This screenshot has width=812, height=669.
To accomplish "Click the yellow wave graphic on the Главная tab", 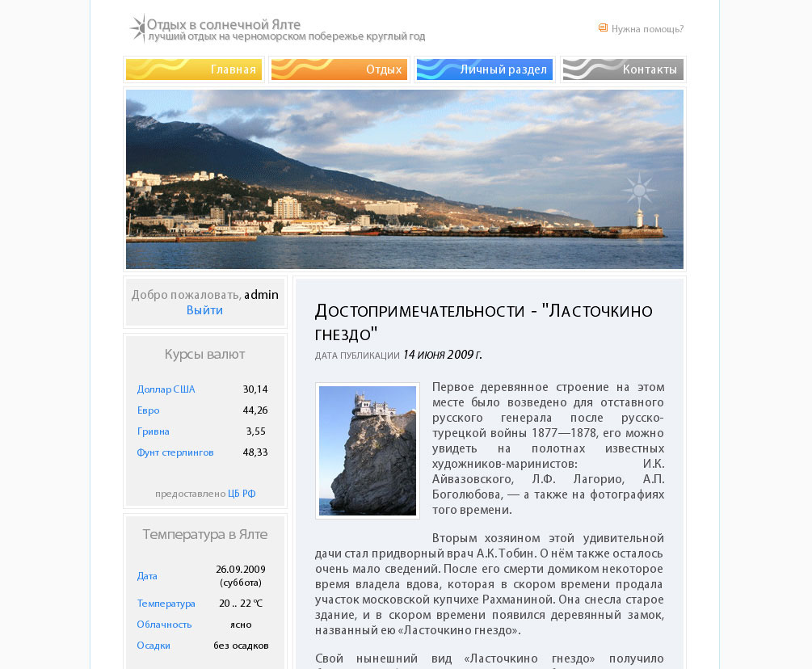I will coord(158,69).
